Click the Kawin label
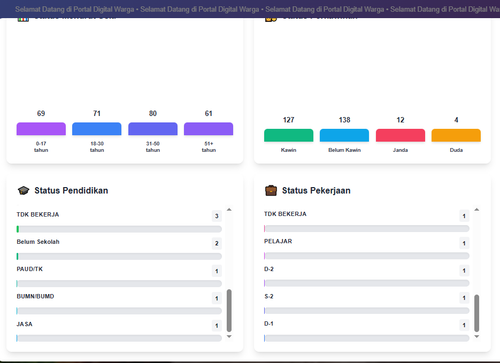The width and height of the screenshot is (500, 363). [x=289, y=150]
